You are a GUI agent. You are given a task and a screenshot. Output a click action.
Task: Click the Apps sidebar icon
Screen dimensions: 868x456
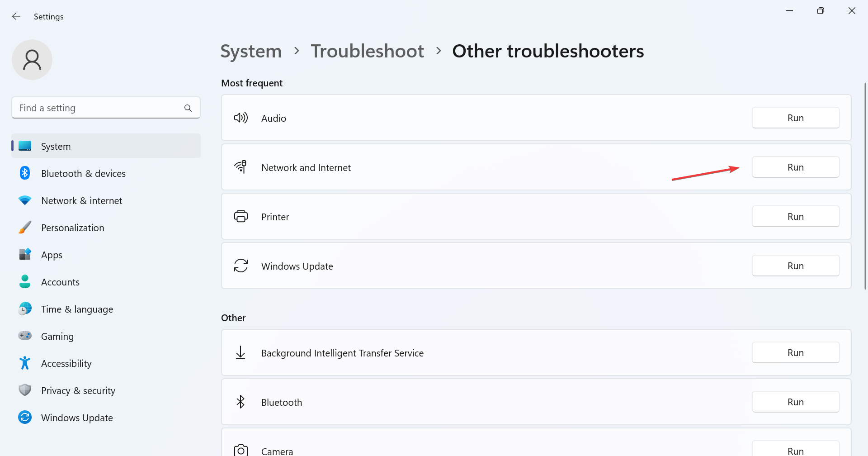25,255
